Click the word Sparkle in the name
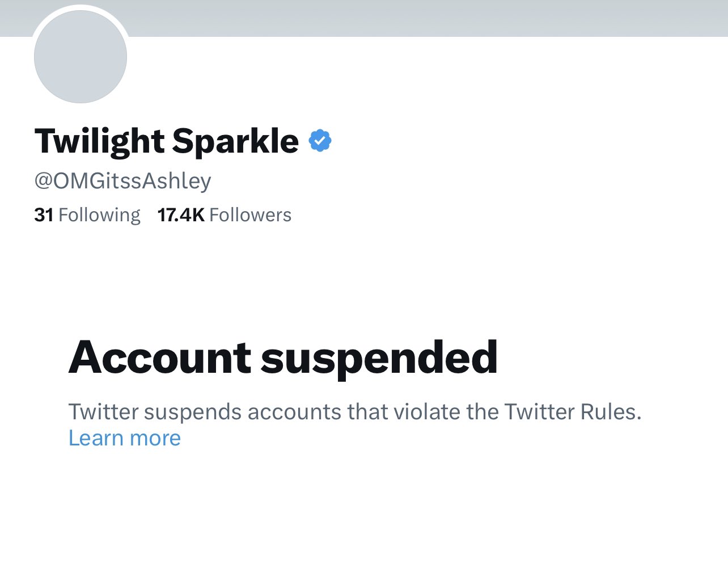The height and width of the screenshot is (585, 728). coord(235,141)
